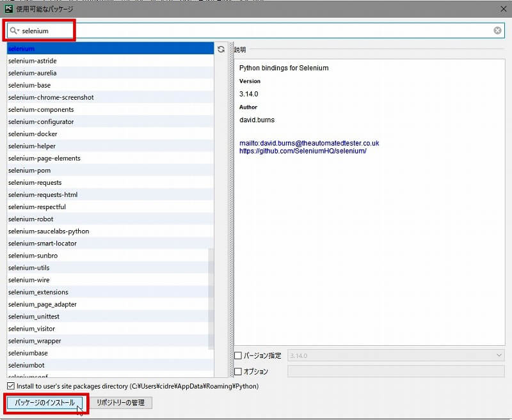Click the リポジトリーの管理 button
Image resolution: width=512 pixels, height=420 pixels.
pos(120,403)
